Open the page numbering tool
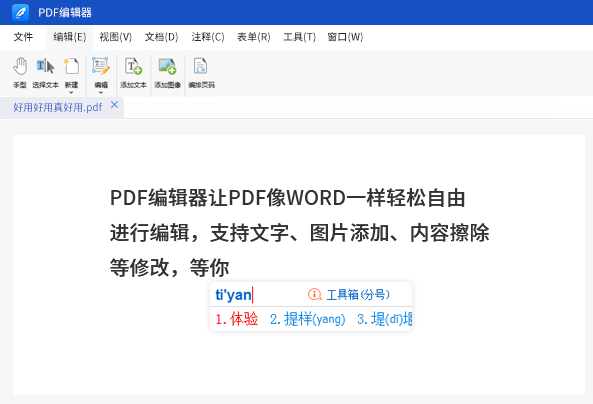The height and width of the screenshot is (404, 593). tap(201, 72)
